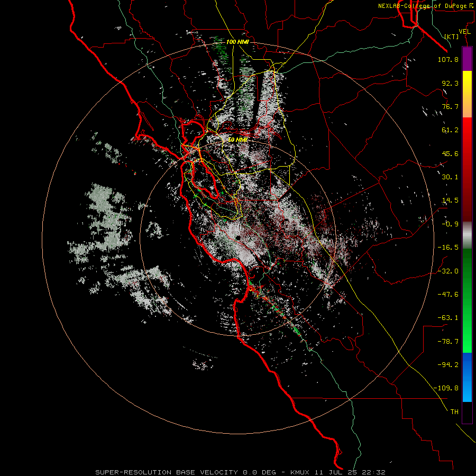Click the 30.1 legend value

pyautogui.click(x=450, y=177)
